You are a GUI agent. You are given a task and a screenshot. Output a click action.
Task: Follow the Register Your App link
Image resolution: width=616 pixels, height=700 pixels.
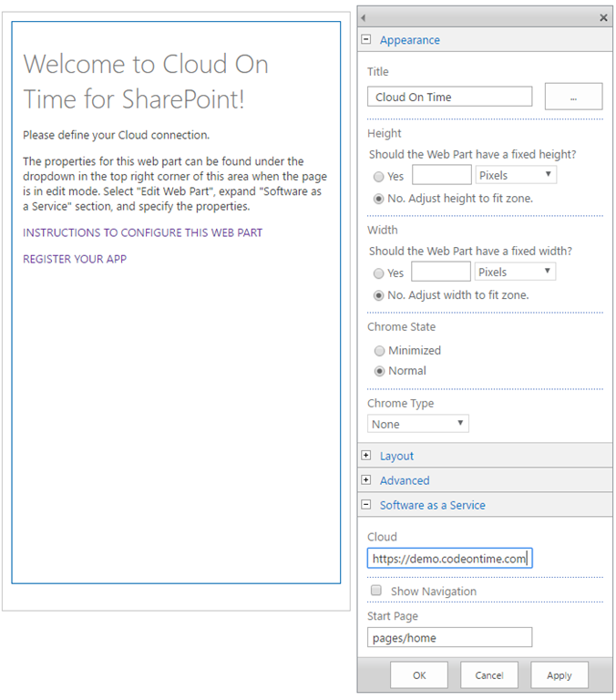point(75,259)
